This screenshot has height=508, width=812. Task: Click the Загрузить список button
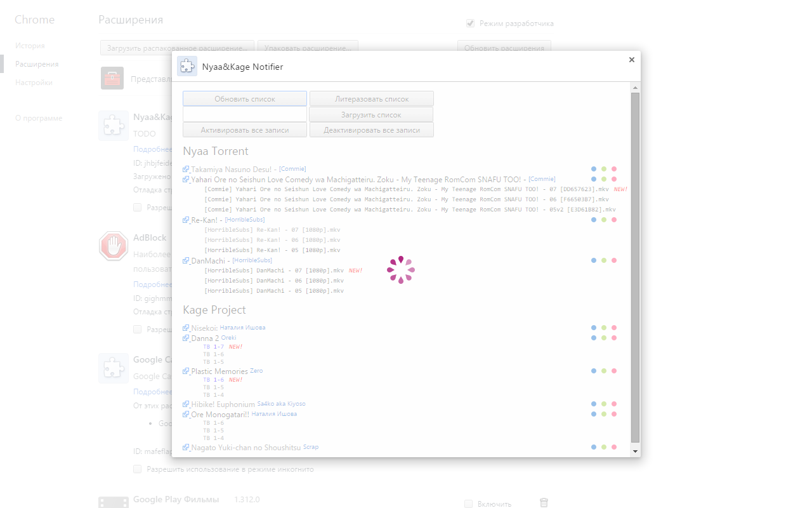click(371, 114)
